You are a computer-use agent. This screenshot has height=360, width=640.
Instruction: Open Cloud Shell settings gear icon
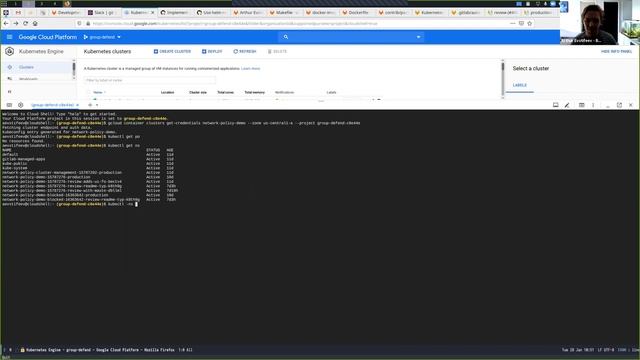coord(20,105)
